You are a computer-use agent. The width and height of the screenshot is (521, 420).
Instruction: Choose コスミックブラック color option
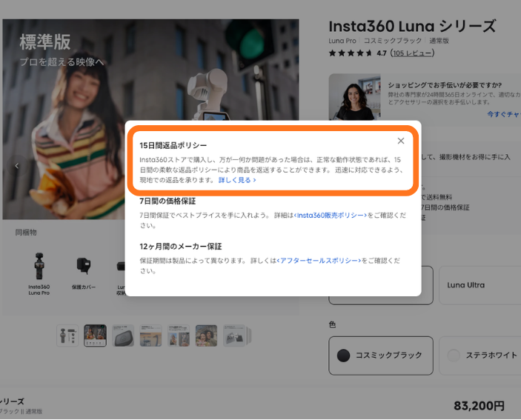pyautogui.click(x=381, y=356)
